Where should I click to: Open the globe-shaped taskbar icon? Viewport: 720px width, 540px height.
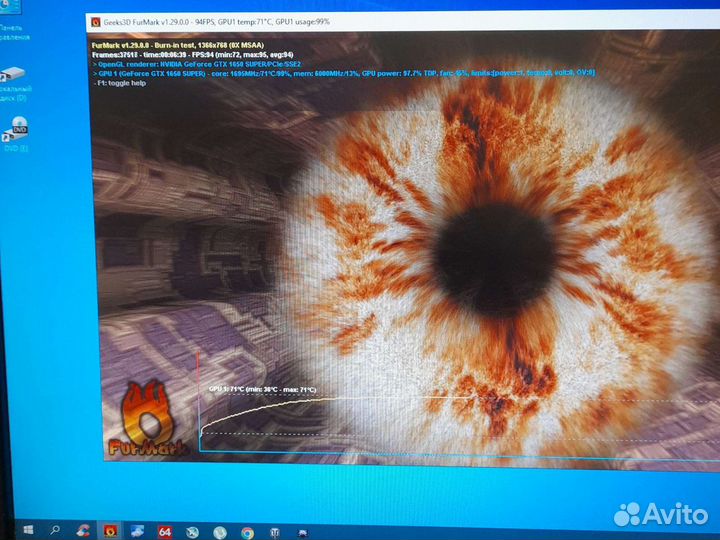pos(192,532)
